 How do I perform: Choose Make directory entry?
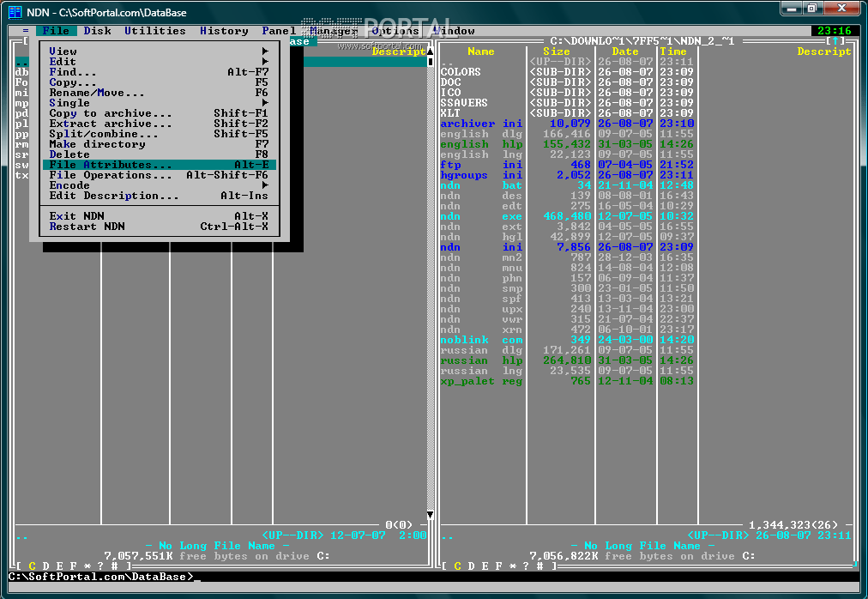159,144
